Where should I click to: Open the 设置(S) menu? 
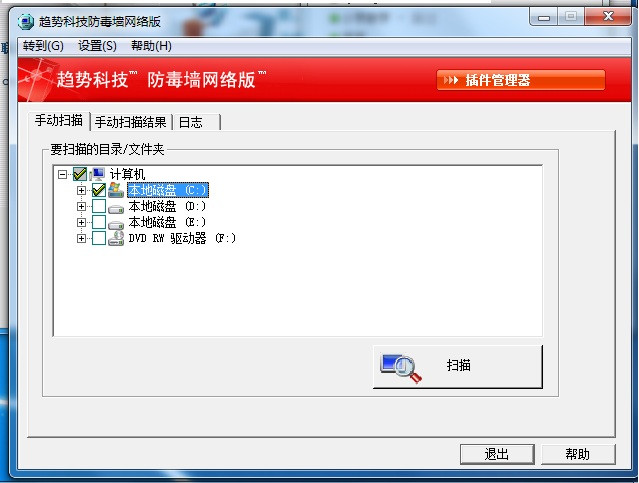point(97,46)
